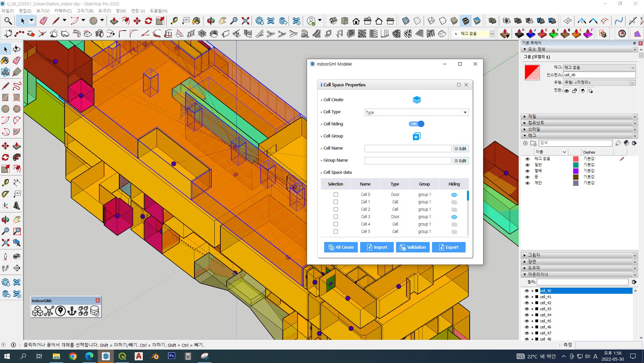Check the Selection box for Cell 0

tap(336, 195)
